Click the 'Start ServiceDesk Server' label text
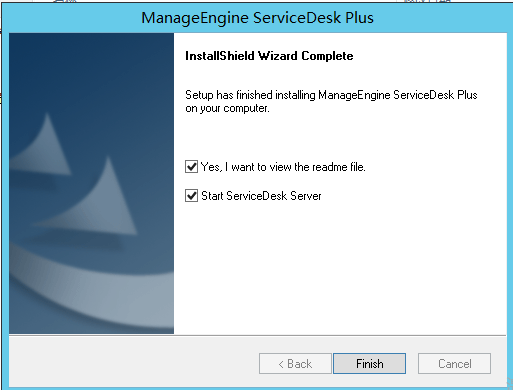The width and height of the screenshot is (513, 390). 261,196
